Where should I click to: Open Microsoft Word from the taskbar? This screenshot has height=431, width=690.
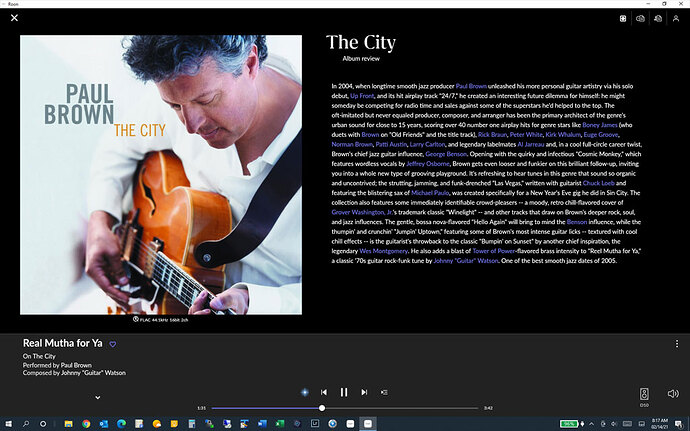262,424
